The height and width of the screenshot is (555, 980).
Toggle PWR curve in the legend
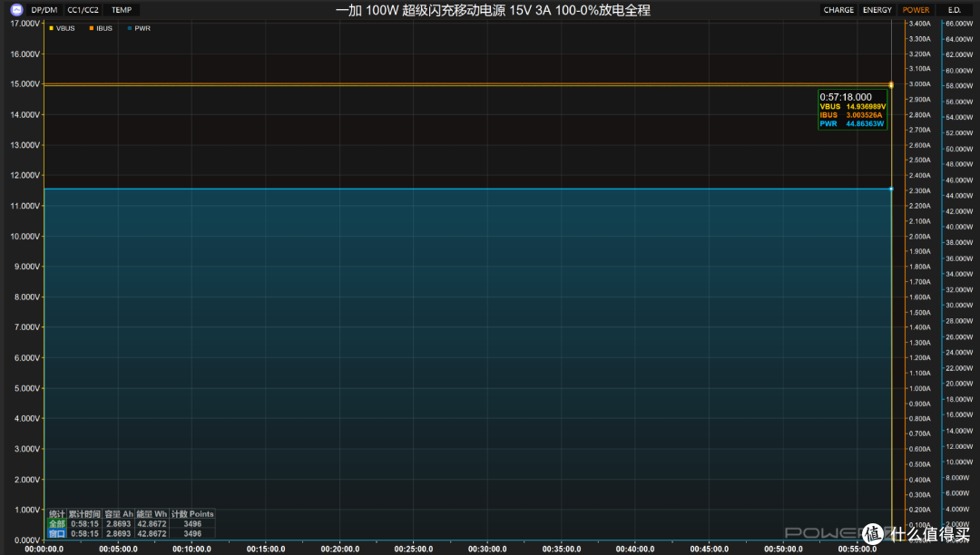click(x=139, y=28)
